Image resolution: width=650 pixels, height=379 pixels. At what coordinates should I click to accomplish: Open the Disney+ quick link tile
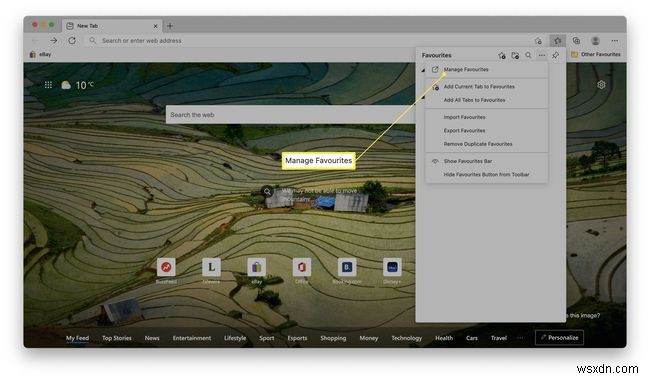click(392, 267)
